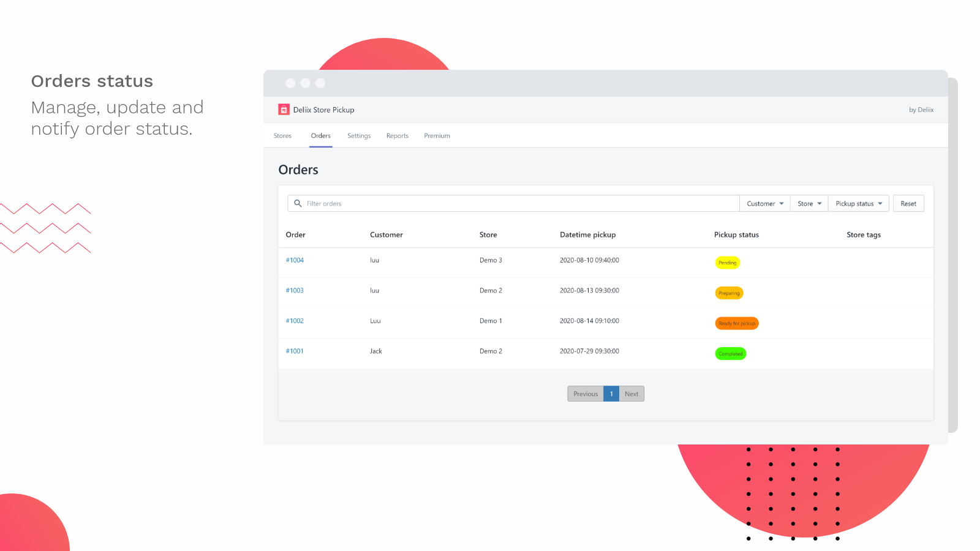Click customer name Luu in order #1002

coord(375,321)
